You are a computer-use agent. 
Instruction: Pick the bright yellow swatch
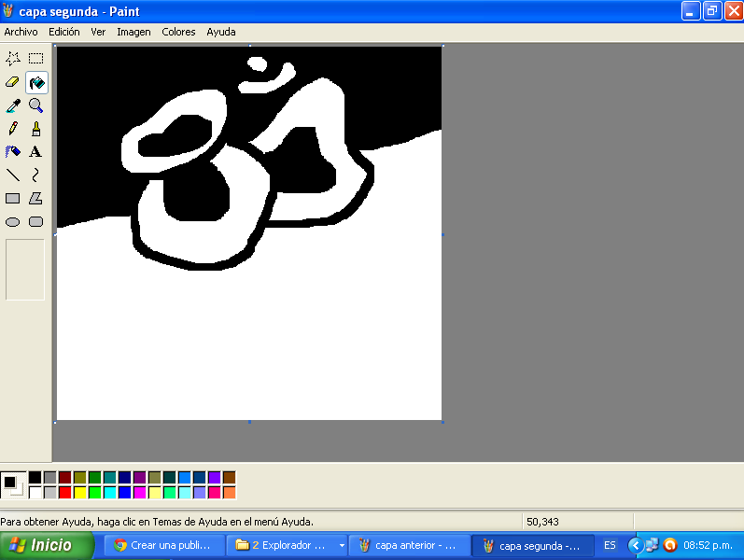(79, 493)
